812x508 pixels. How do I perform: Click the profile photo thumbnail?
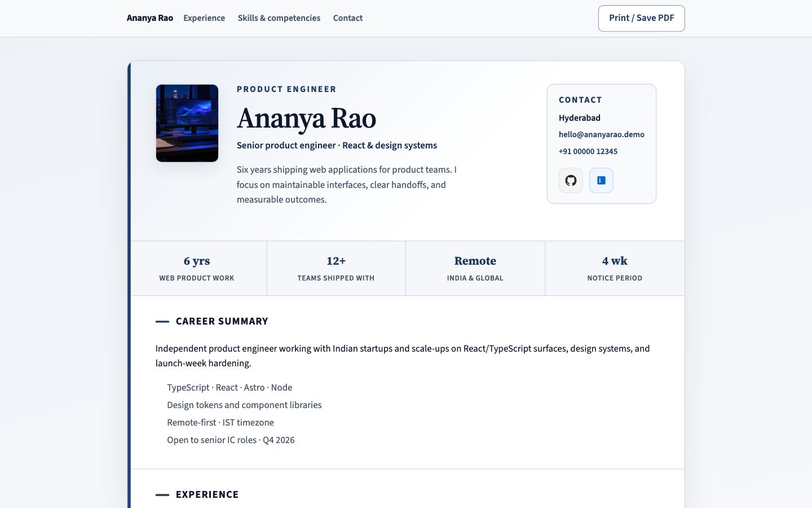[x=187, y=123]
